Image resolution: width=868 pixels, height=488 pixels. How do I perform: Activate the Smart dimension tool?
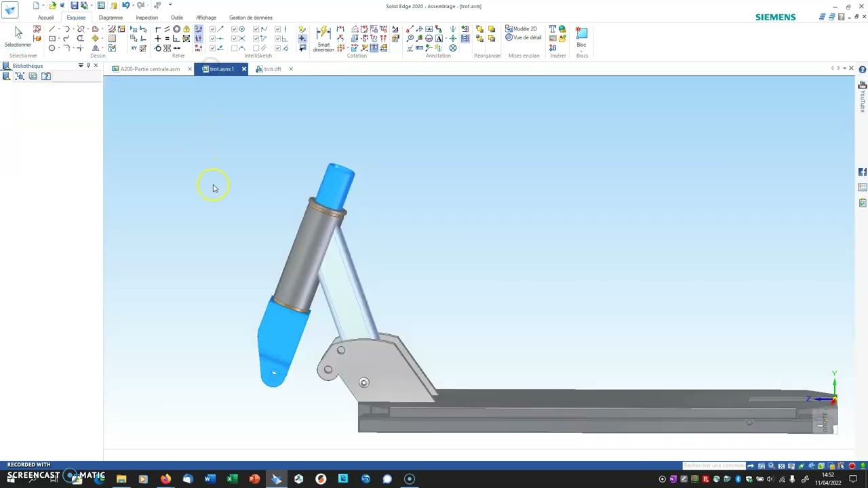coord(323,39)
